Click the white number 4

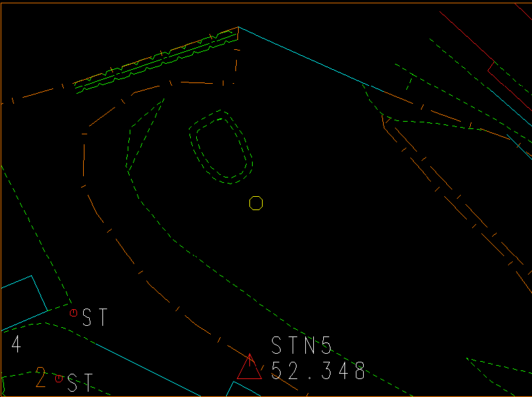(x=16, y=344)
